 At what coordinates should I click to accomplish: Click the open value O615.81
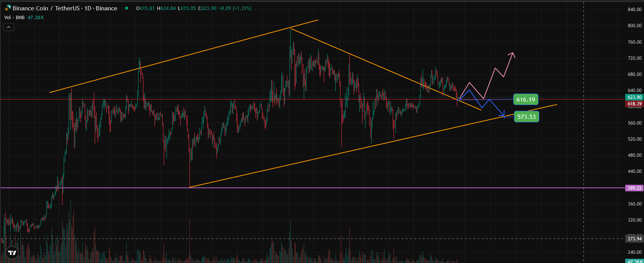tap(145, 8)
